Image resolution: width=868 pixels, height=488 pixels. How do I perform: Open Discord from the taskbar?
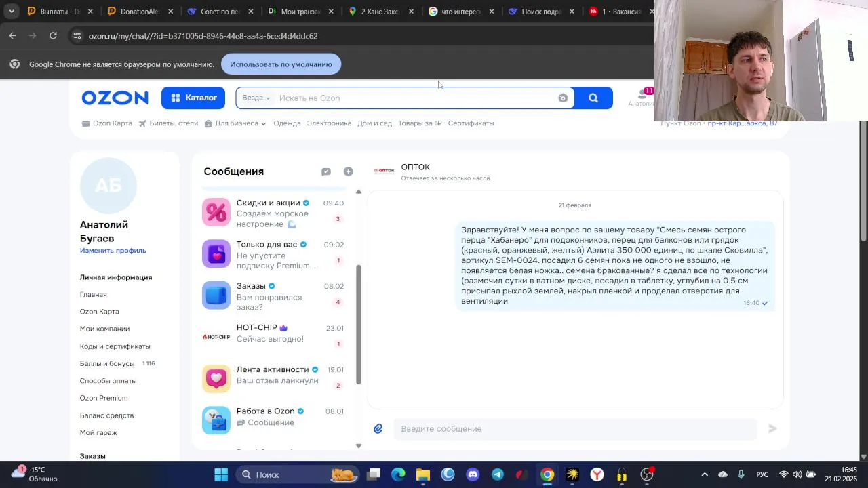click(x=473, y=474)
